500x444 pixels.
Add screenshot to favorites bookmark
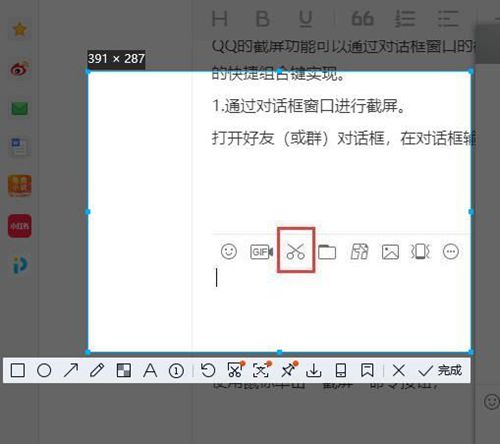367,370
